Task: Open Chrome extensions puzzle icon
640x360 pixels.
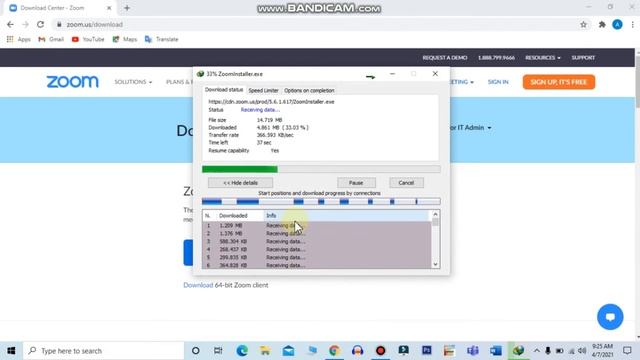Action: click(602, 24)
